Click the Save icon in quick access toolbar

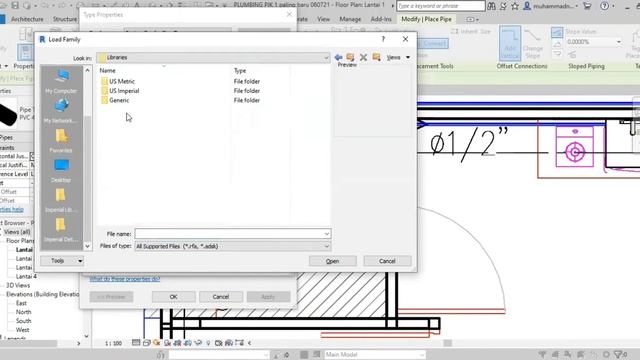[x=15, y=6]
